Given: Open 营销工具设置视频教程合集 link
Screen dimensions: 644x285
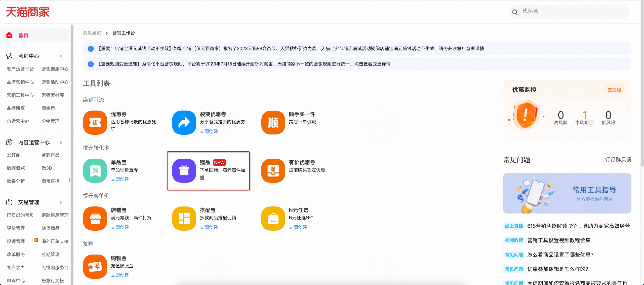Looking at the screenshot, I should [559, 240].
